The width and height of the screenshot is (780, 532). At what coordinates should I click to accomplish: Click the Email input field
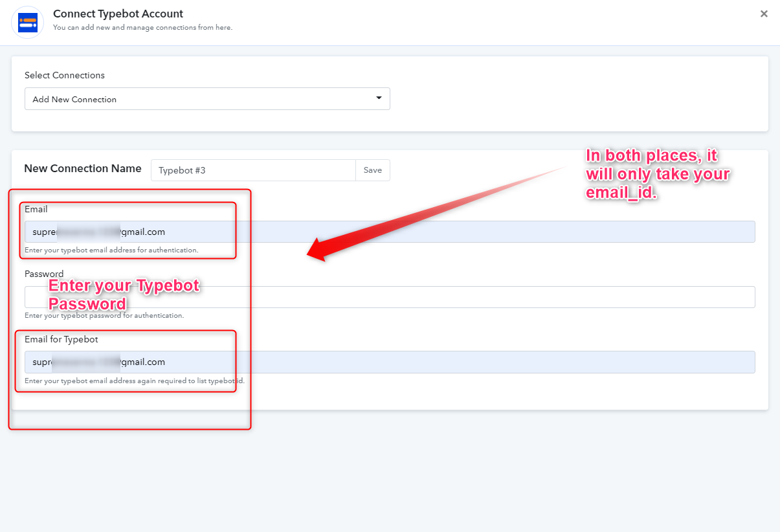tap(390, 232)
